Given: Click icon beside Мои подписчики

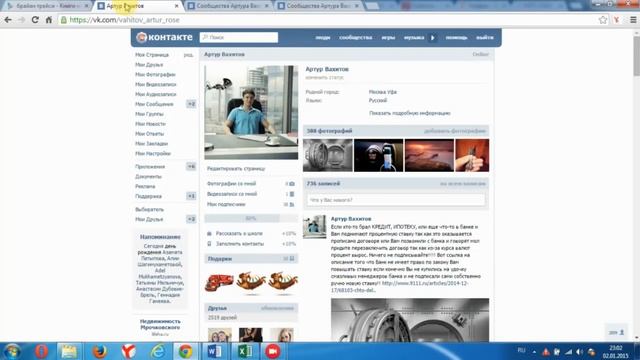Looking at the screenshot, I should pyautogui.click(x=291, y=204).
